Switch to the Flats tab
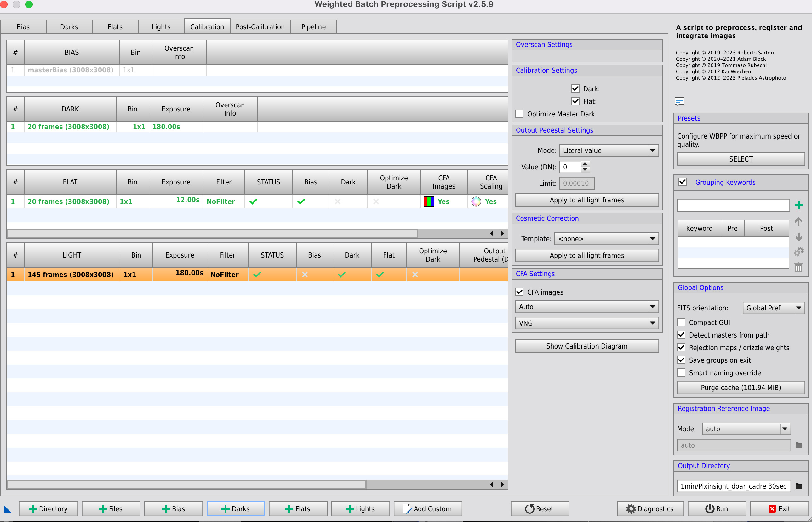 (115, 27)
